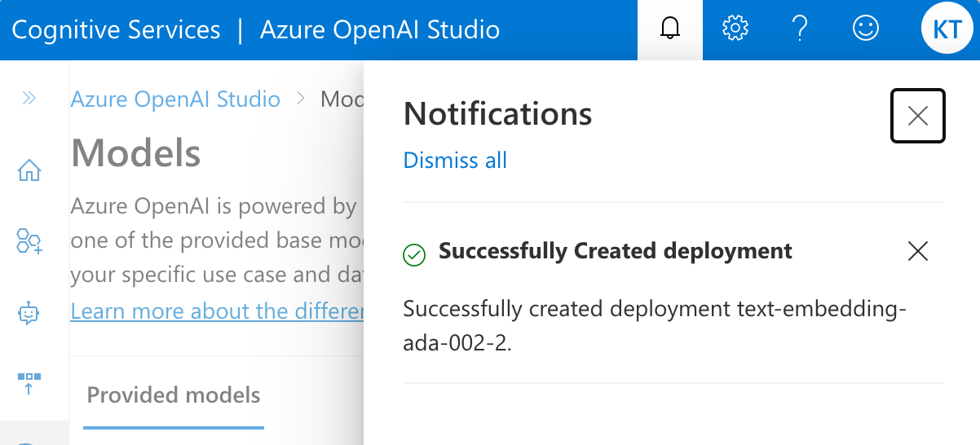The width and height of the screenshot is (980, 445).
Task: Click the Models page heading
Action: [x=136, y=152]
